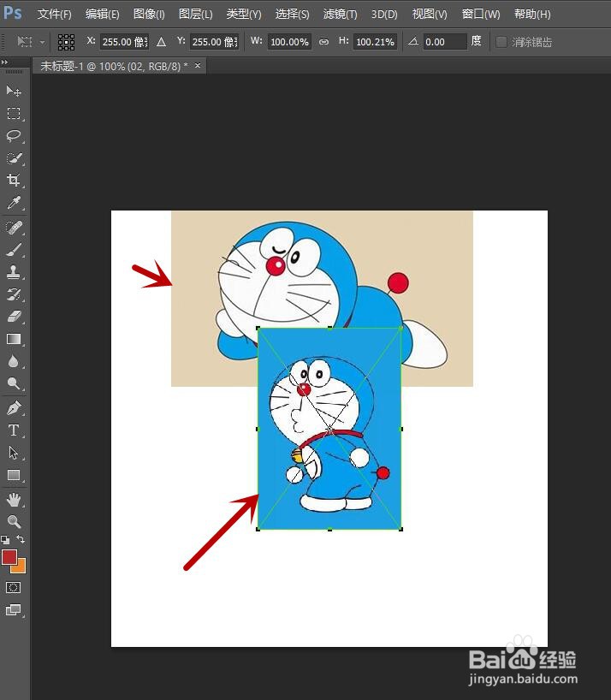Select the Move tool

click(x=14, y=91)
